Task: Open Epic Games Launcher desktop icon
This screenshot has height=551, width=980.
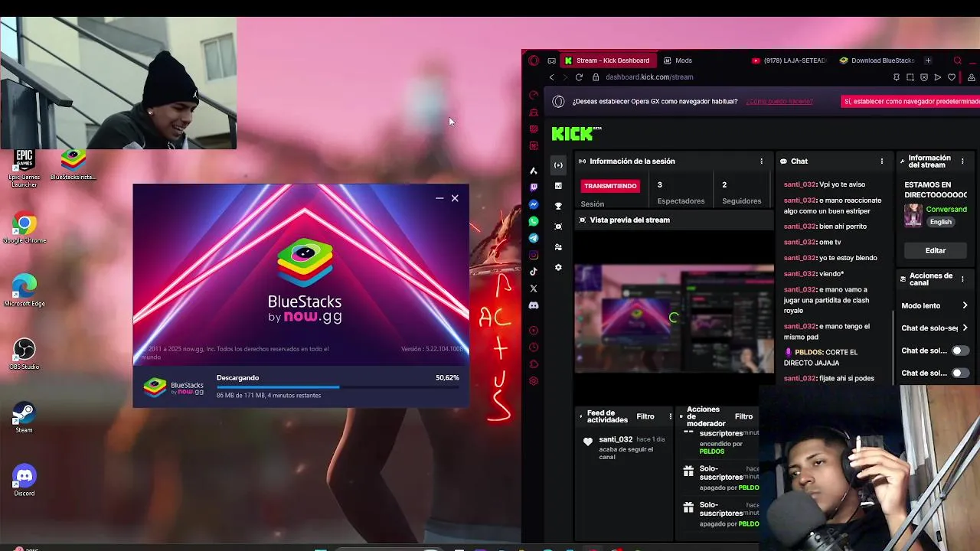Action: [24, 168]
